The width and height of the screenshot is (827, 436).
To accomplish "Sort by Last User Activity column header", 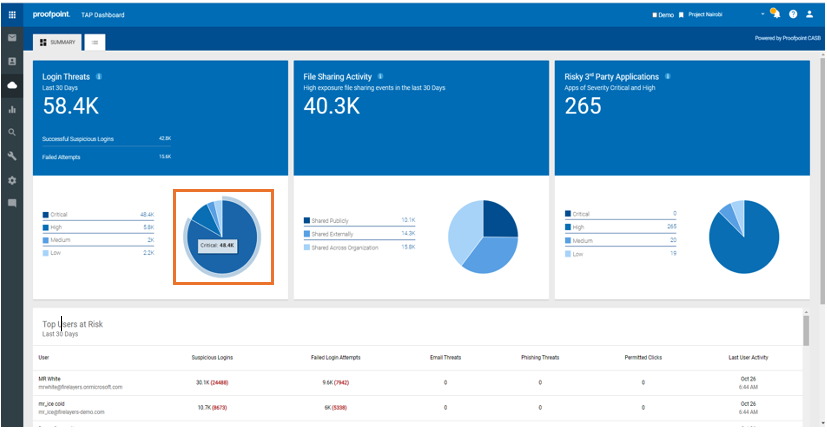I will [x=748, y=357].
